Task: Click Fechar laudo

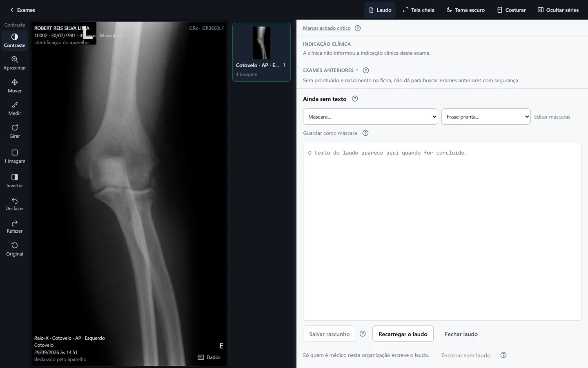Action: click(461, 334)
